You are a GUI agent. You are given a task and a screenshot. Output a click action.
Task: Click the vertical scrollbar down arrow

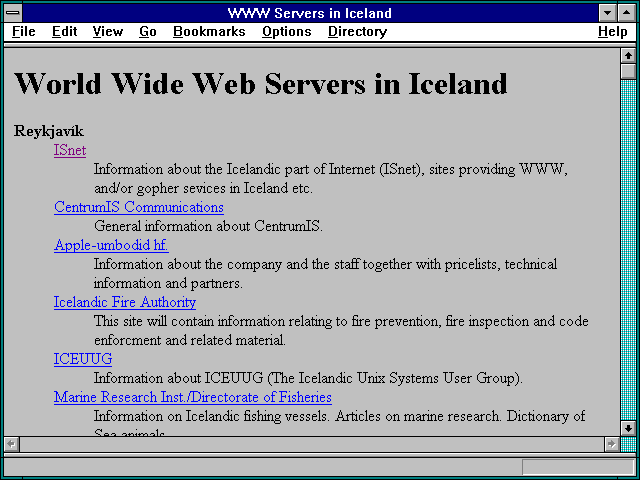[x=628, y=428]
